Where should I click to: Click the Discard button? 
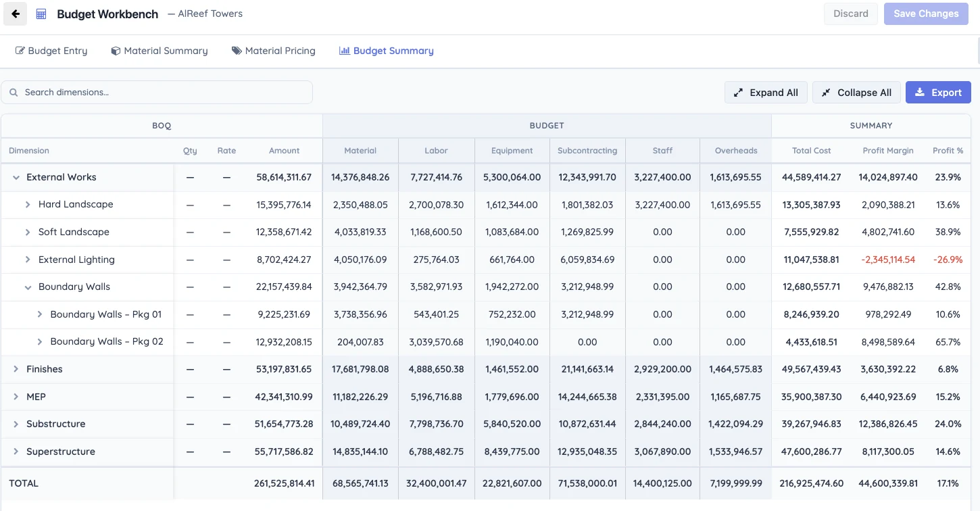click(x=850, y=14)
